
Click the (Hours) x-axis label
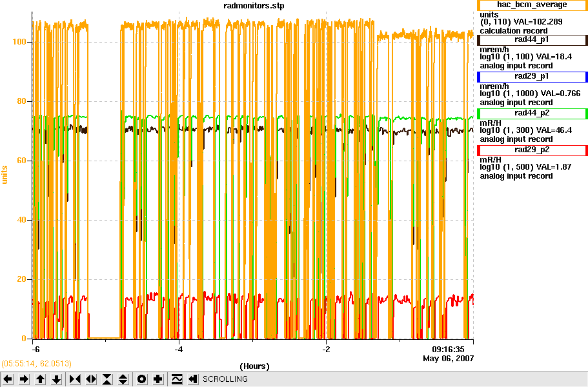coord(254,366)
